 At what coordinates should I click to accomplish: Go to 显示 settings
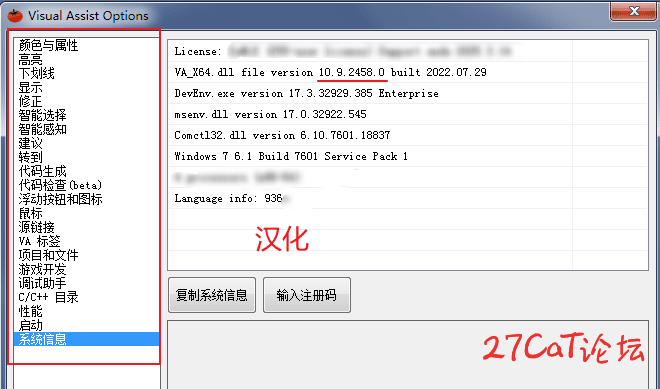[x=30, y=88]
